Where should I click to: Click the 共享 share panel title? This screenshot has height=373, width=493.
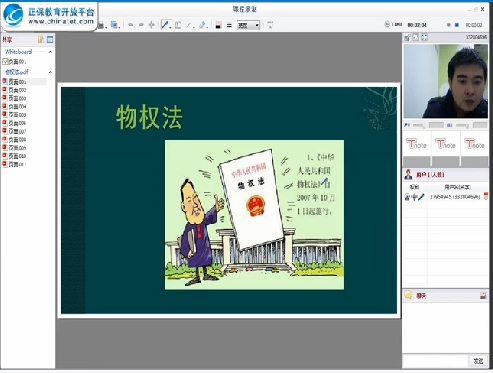pos(7,40)
